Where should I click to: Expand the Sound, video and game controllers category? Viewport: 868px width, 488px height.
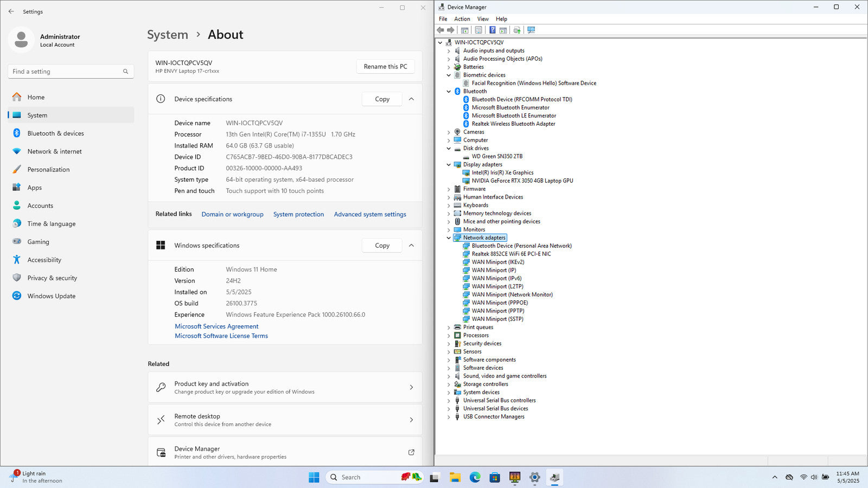449,376
